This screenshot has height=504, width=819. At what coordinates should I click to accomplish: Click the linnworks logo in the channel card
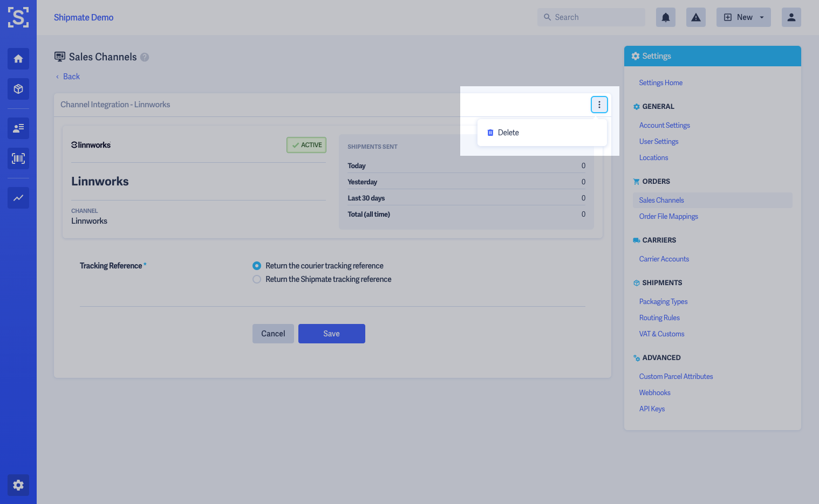click(91, 145)
